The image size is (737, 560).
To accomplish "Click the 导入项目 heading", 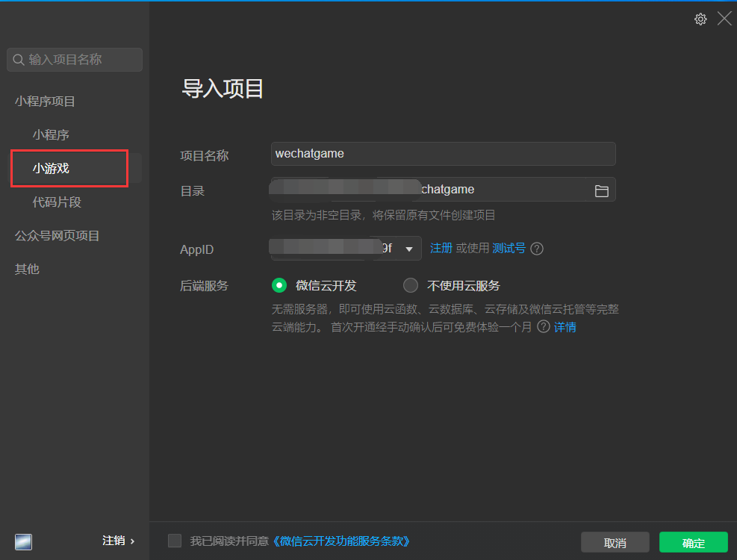I will tap(223, 89).
